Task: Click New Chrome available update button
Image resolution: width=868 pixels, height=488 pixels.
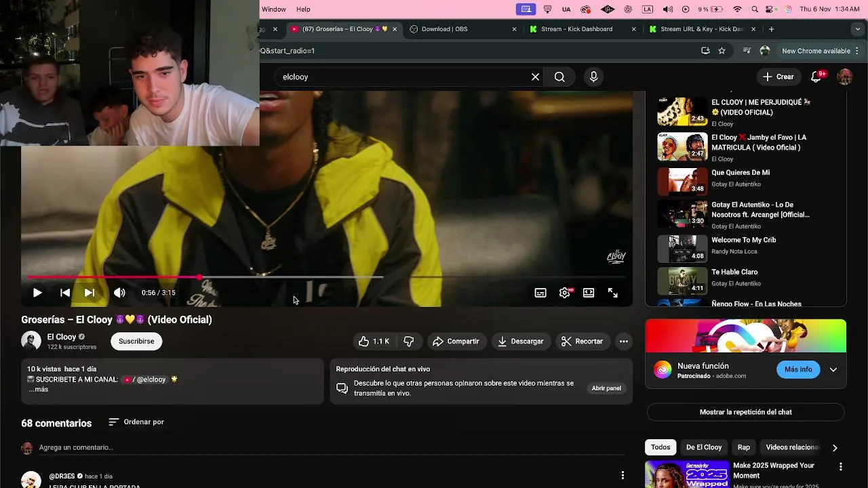Action: point(821,51)
